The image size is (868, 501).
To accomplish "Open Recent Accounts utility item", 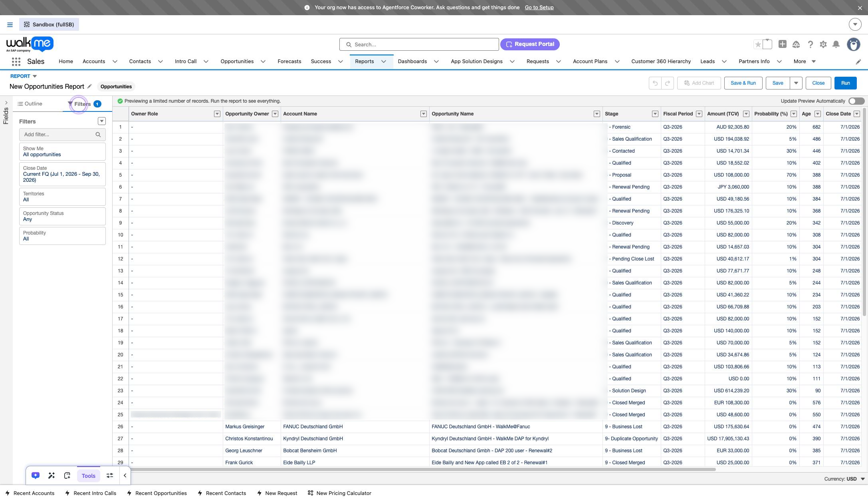I will 30,493.
